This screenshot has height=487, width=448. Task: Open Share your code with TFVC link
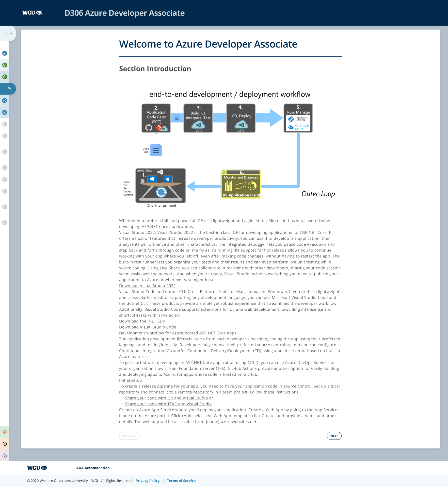168,404
